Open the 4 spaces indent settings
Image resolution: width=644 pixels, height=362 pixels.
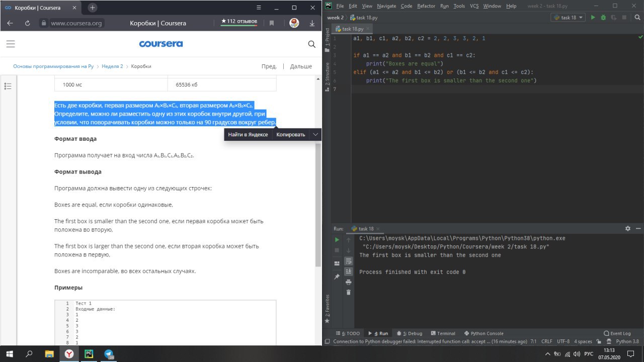[x=584, y=341]
